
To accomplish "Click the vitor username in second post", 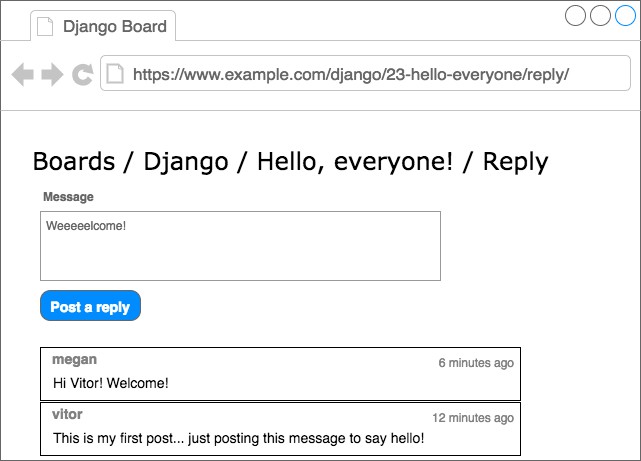I will point(67,414).
